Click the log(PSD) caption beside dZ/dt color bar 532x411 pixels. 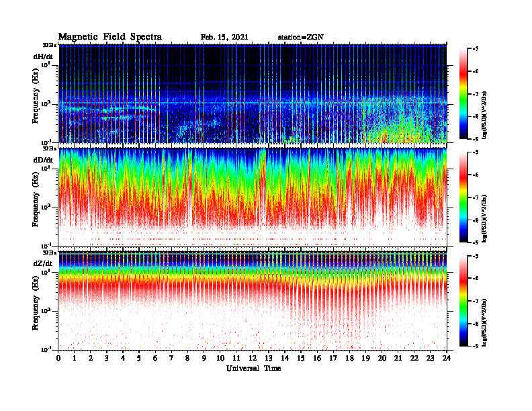pyautogui.click(x=485, y=322)
